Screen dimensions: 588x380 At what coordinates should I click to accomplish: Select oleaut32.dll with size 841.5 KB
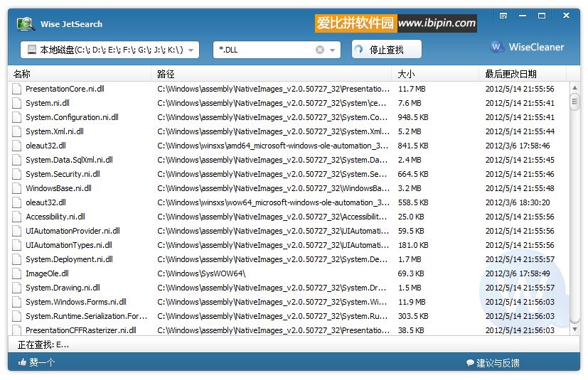(x=46, y=146)
